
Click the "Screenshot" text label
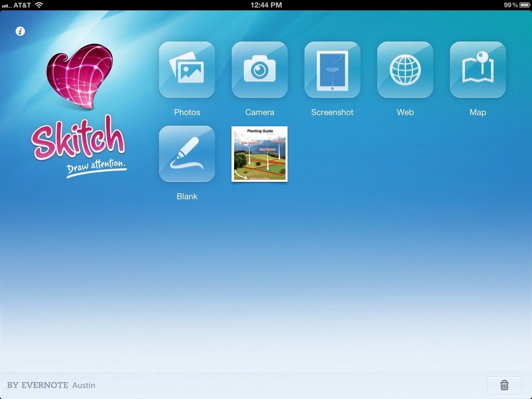(332, 112)
